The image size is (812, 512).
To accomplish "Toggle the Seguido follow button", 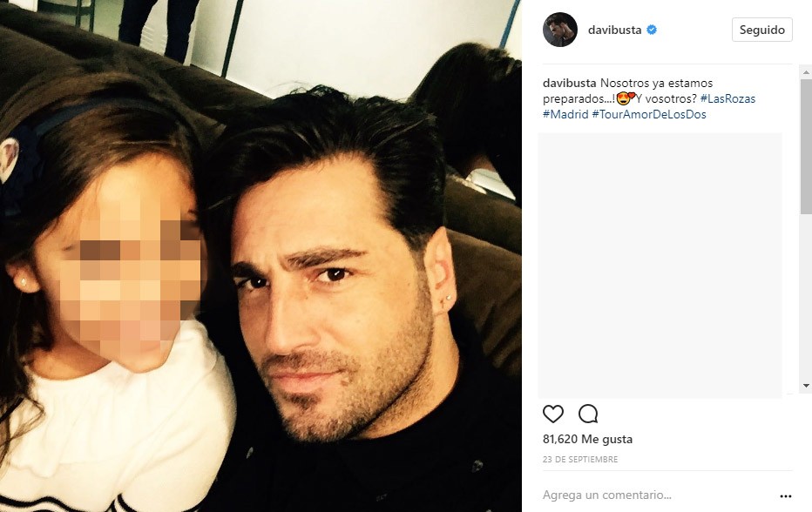I will point(761,30).
